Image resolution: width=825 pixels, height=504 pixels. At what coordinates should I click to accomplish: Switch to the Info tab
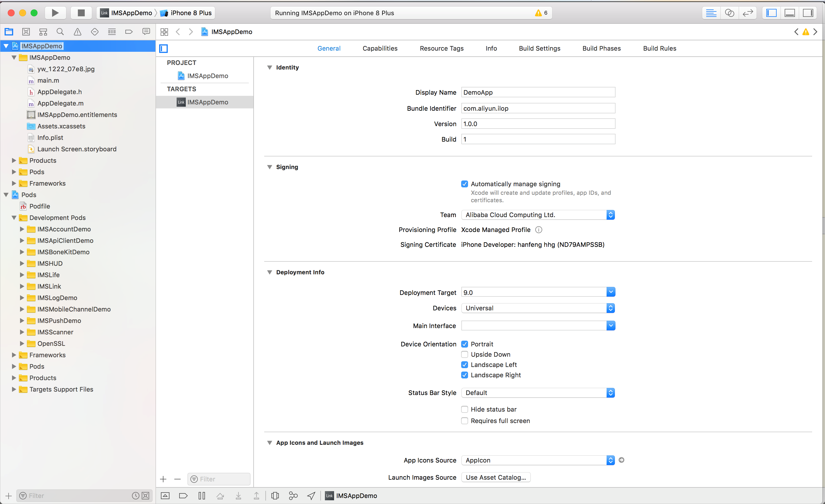pos(491,48)
